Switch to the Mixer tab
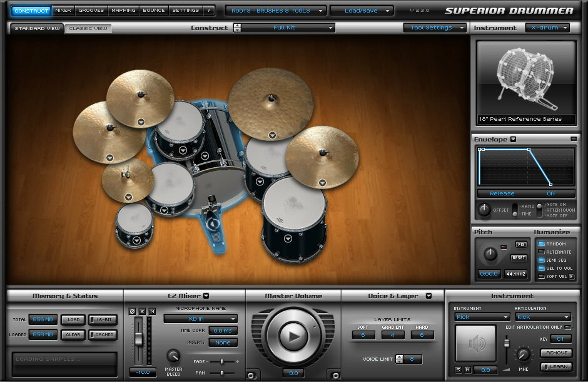 click(63, 11)
